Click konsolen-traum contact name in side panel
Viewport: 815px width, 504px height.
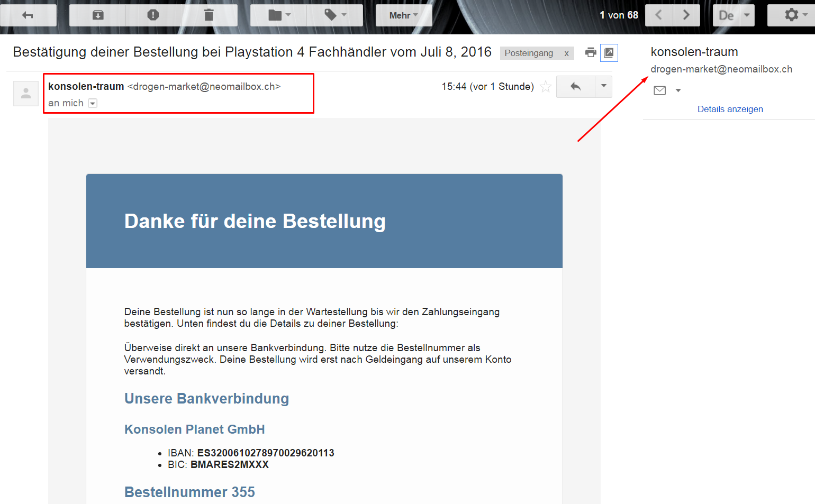pos(694,52)
